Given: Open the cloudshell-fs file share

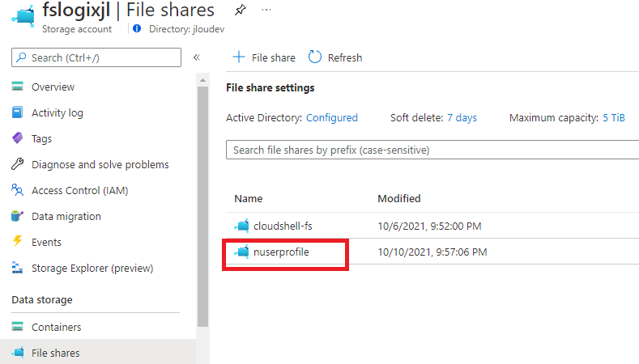Looking at the screenshot, I should (283, 226).
